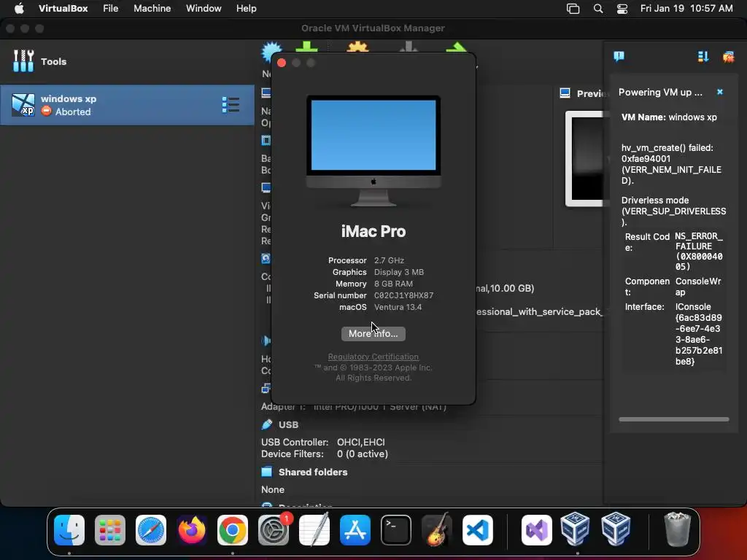This screenshot has height=560, width=747.
Task: Click the Ventura 13.4 macOS version text
Action: click(x=398, y=307)
